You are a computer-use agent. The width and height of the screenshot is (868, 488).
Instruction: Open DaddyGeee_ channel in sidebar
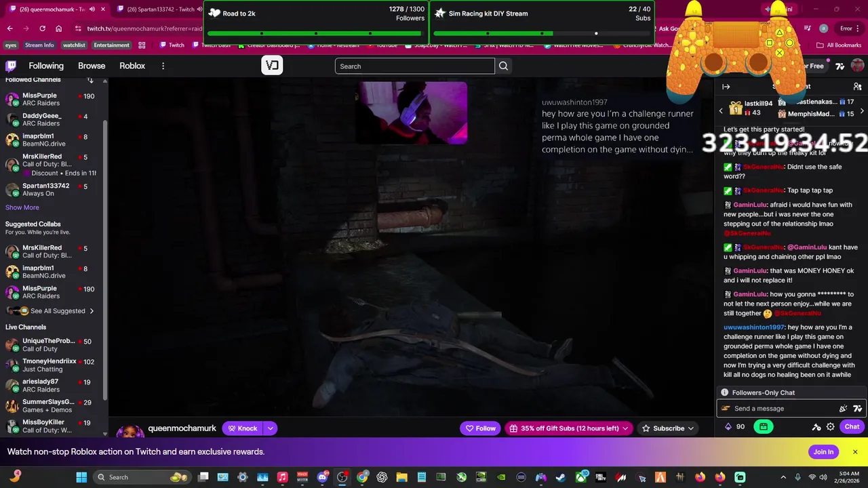pos(51,119)
